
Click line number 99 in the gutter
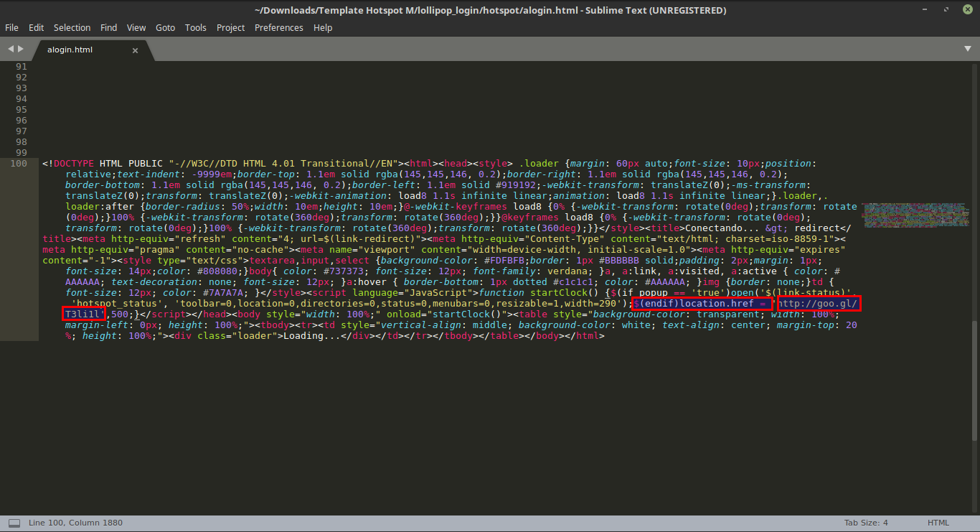coord(21,153)
